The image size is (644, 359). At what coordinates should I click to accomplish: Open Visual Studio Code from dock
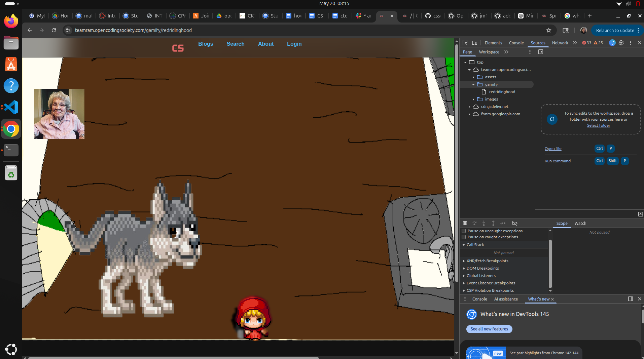click(x=11, y=107)
